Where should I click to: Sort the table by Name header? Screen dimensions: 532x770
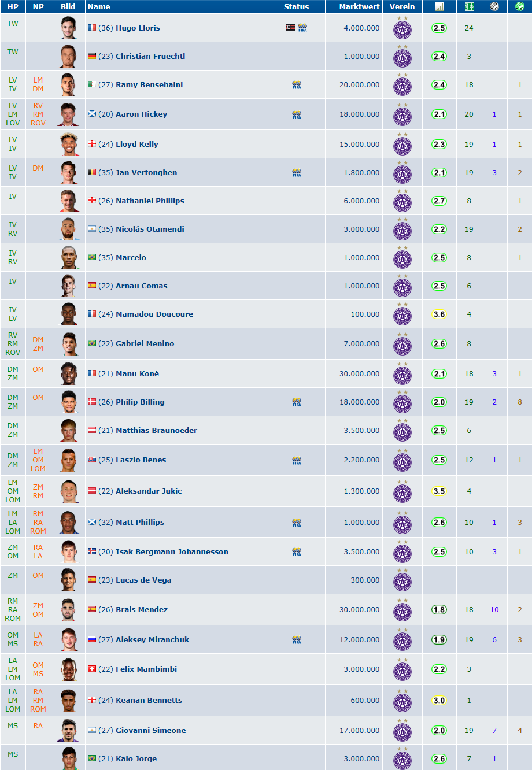click(x=99, y=6)
